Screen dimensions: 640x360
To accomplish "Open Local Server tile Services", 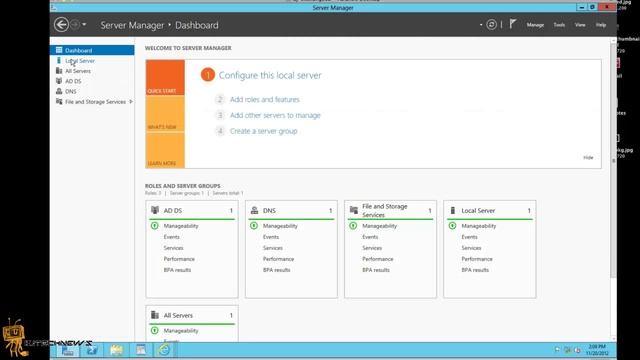I will click(471, 248).
